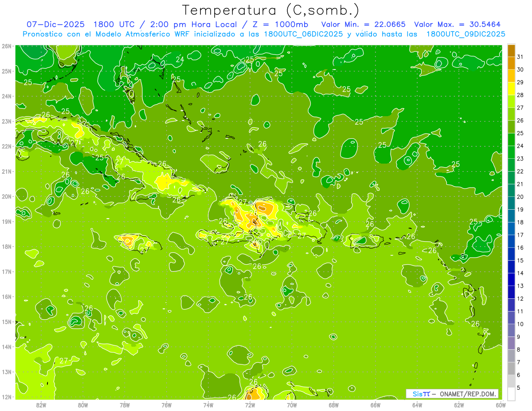Click the latitude axis label '22N'
The image size is (532, 411).
point(7,146)
